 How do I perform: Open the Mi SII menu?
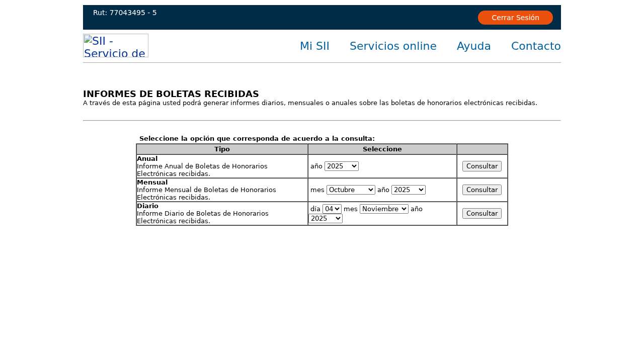tap(314, 46)
